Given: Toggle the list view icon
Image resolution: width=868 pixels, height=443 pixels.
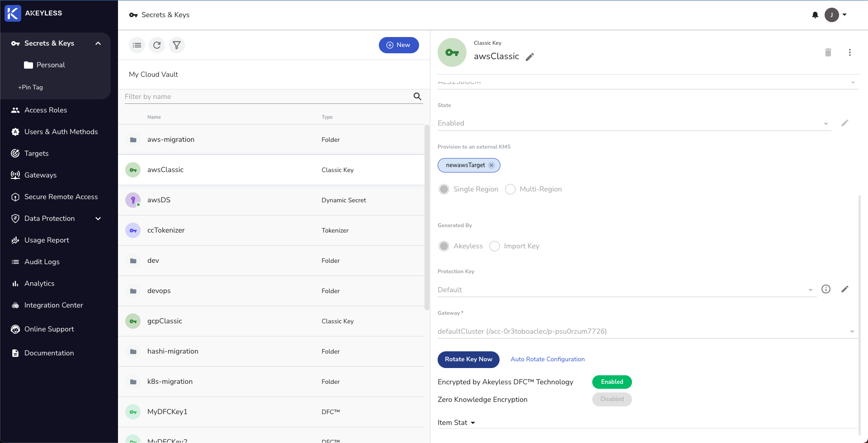Looking at the screenshot, I should click(x=137, y=45).
